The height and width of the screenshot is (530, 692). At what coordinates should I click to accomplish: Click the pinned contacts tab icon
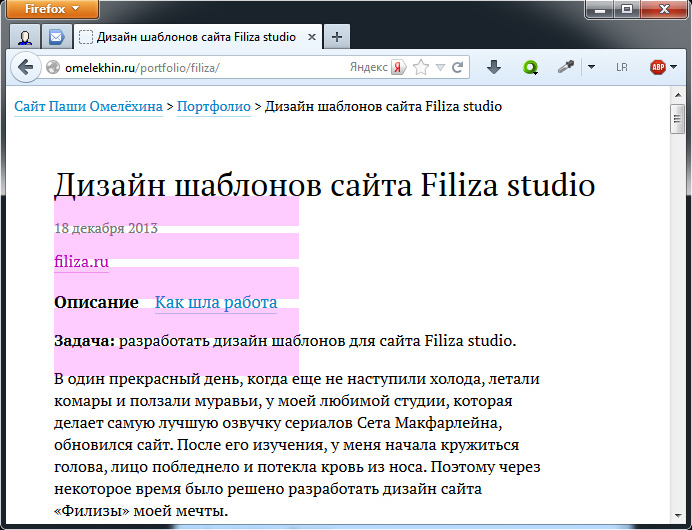[x=25, y=37]
